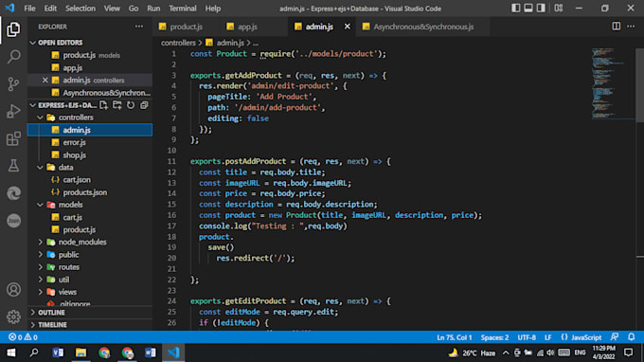Collapse the models folder
This screenshot has height=362, width=644.
(x=40, y=205)
